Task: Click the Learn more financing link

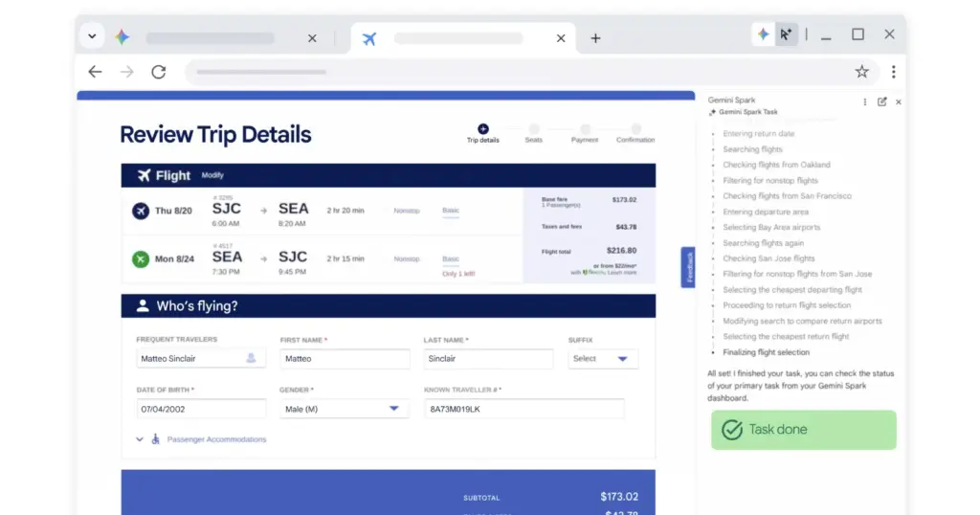Action: [x=623, y=273]
